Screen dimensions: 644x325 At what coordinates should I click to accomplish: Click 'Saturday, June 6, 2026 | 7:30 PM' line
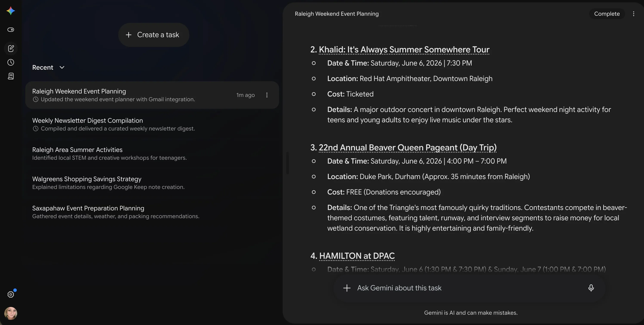pos(400,63)
